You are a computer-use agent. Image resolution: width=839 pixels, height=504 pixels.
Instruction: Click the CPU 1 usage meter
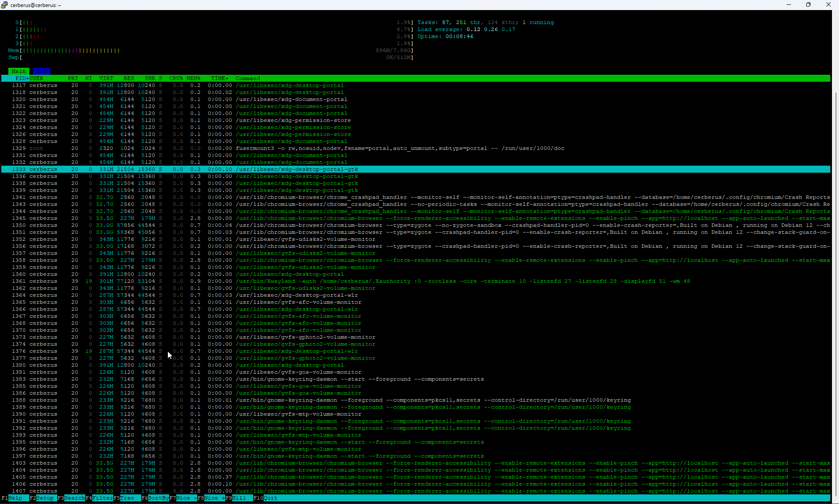214,29
